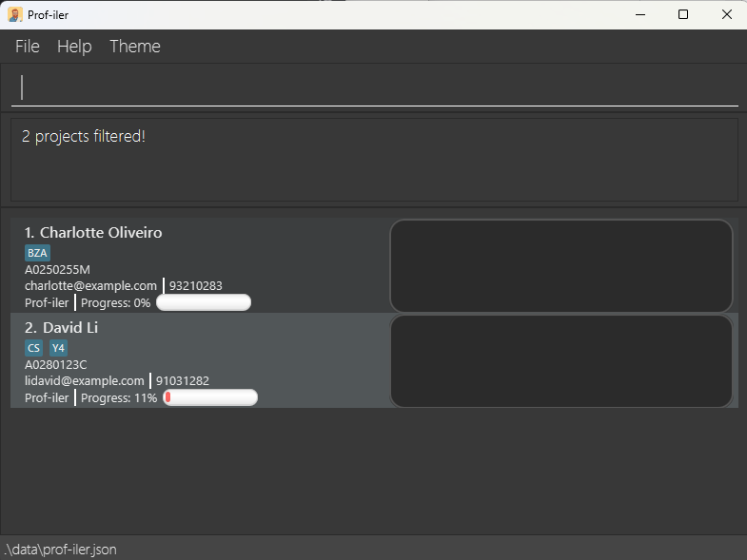747x560 pixels.
Task: Click the command input field
Action: (375, 87)
